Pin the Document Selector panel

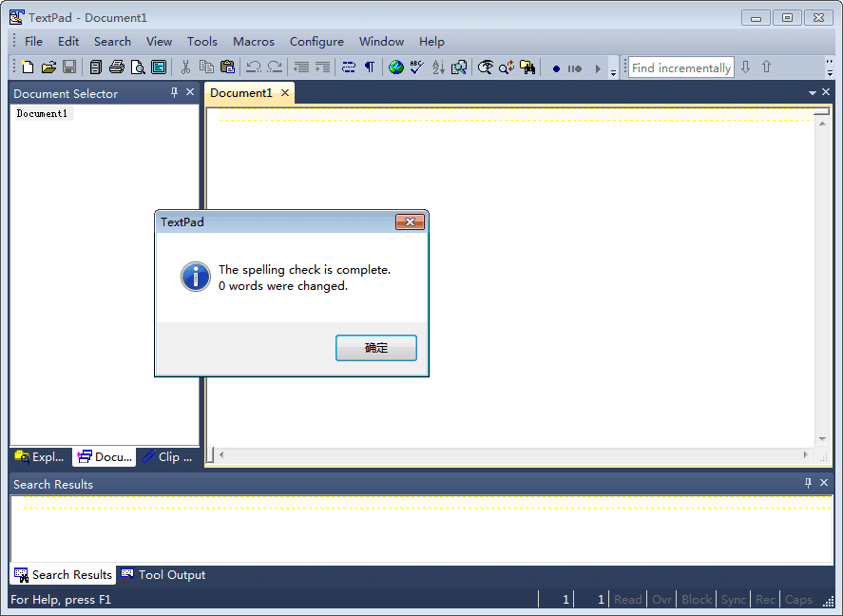point(174,92)
